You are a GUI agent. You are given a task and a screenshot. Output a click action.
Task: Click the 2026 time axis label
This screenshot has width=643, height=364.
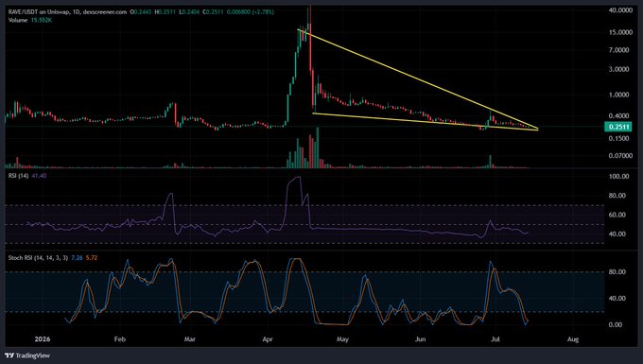point(43,339)
